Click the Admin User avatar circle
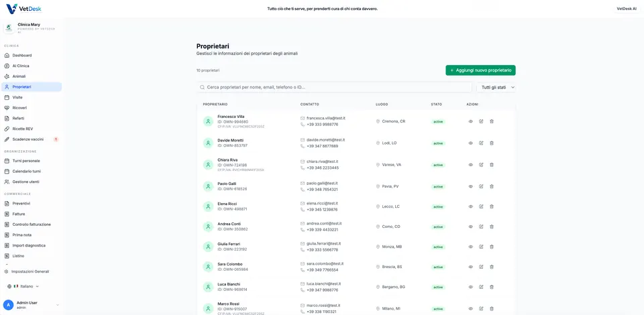The height and width of the screenshot is (315, 644). (8, 305)
